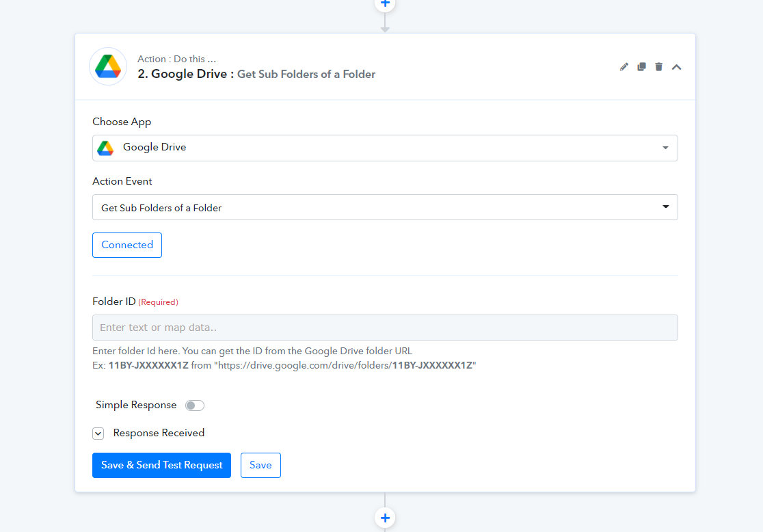Screen dimensions: 763x532
Task: Collapse the action card with the up chevron
Action: tap(676, 67)
